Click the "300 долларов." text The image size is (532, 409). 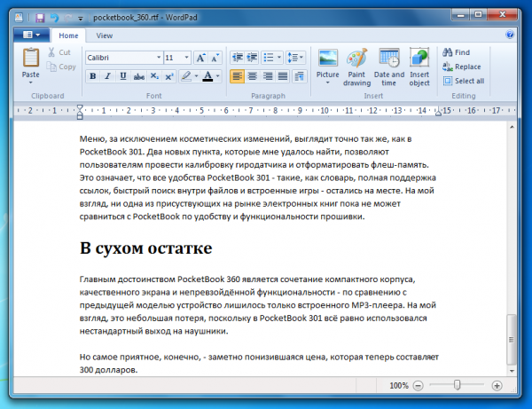click(108, 370)
